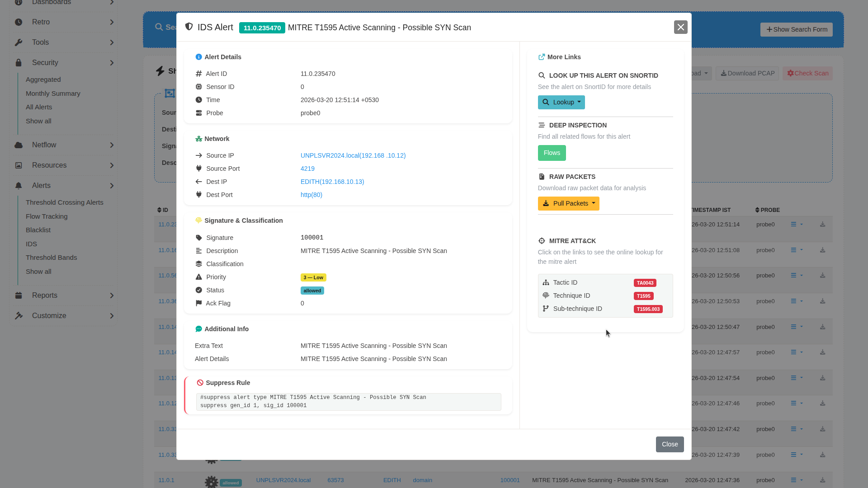Click the Netflow cloud icon in sidebar

(19, 145)
